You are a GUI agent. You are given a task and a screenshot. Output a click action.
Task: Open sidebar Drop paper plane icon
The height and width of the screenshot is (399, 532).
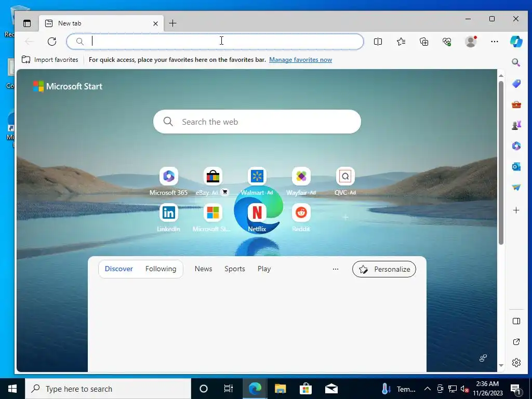coord(516,187)
